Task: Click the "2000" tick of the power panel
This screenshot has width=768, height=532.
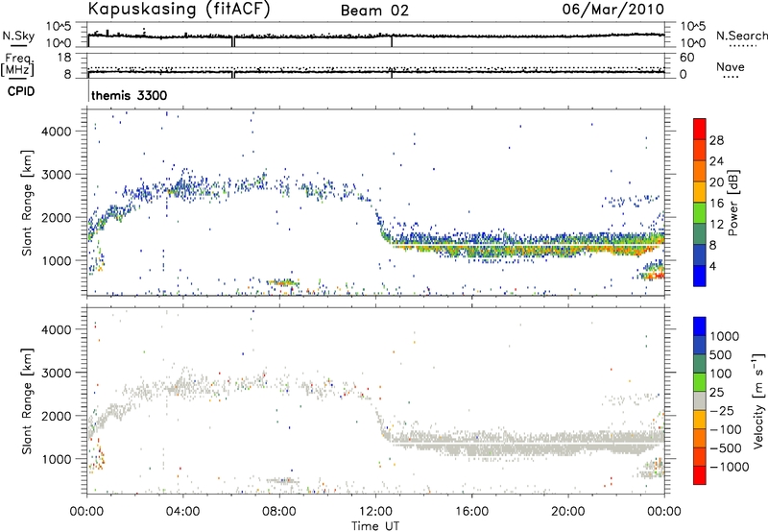Action: (58, 217)
